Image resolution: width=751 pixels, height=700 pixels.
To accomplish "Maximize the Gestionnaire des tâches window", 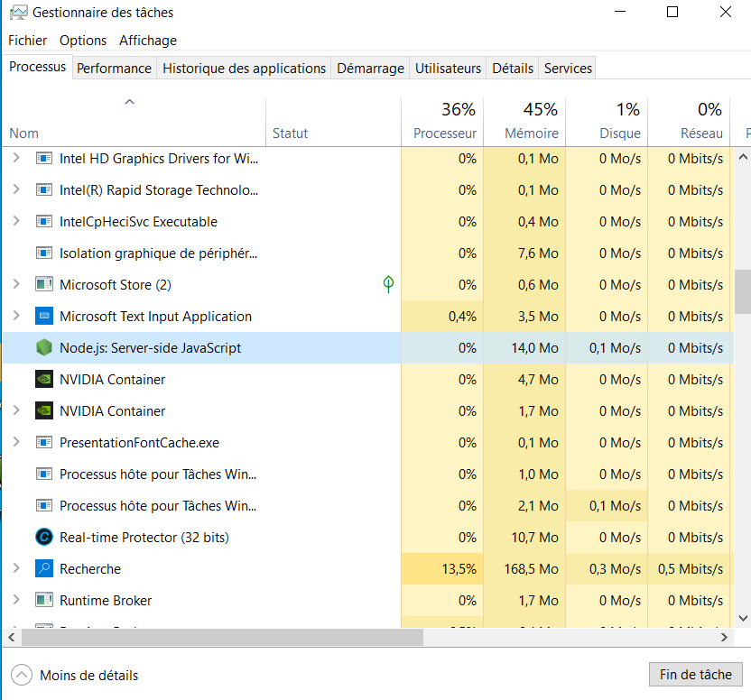I will 672,12.
